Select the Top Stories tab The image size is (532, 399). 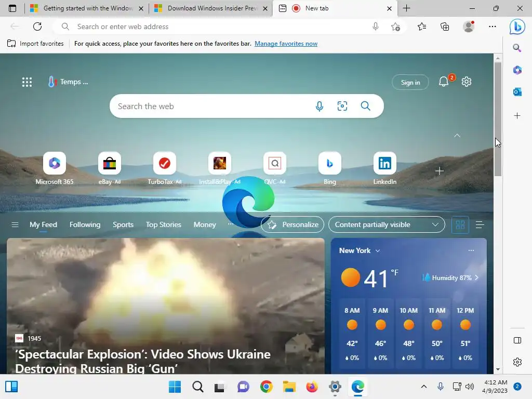point(164,224)
